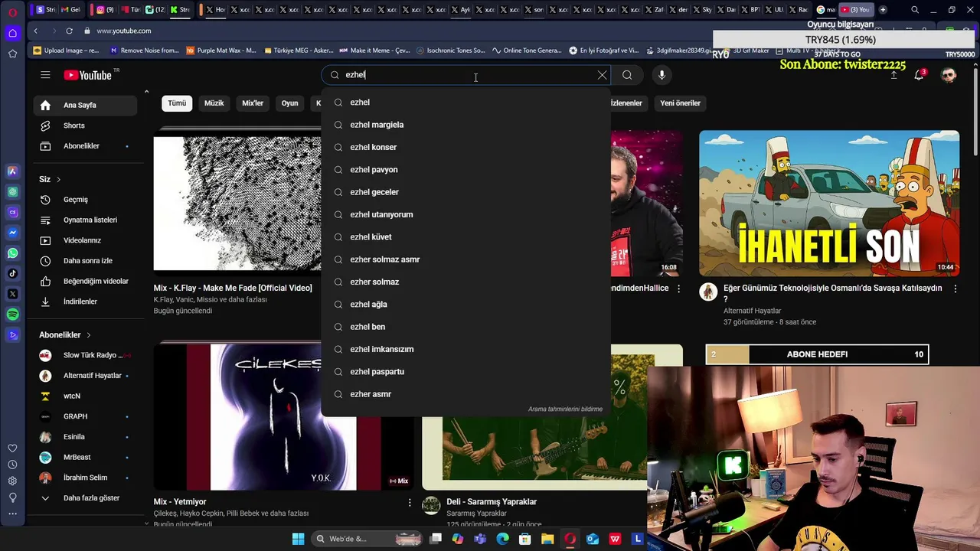The height and width of the screenshot is (551, 980).
Task: Click the magnifier search button
Action: [627, 75]
